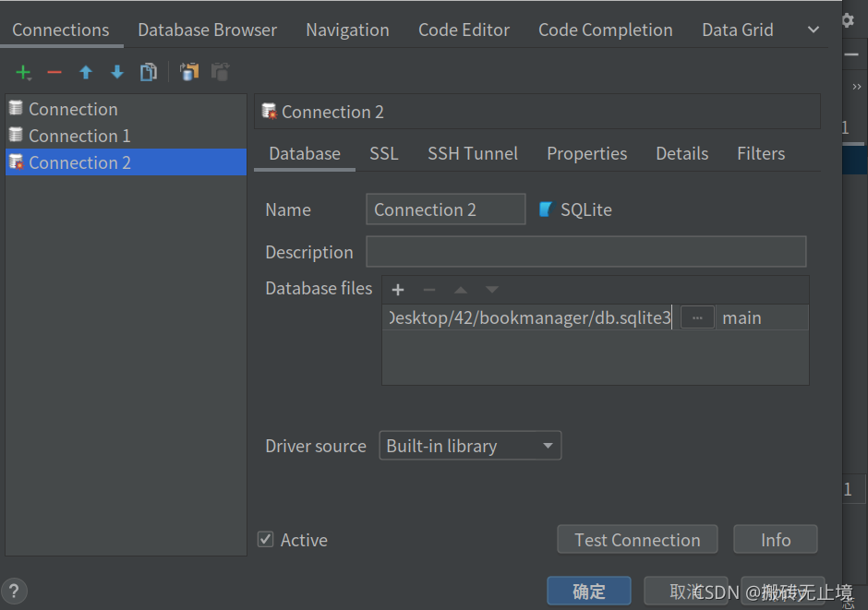Open the settings gear icon in the top corner
This screenshot has width=868, height=610.
click(848, 20)
